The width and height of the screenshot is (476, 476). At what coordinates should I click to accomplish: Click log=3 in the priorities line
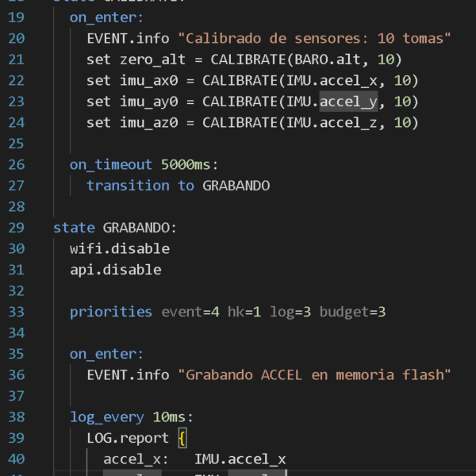(290, 312)
